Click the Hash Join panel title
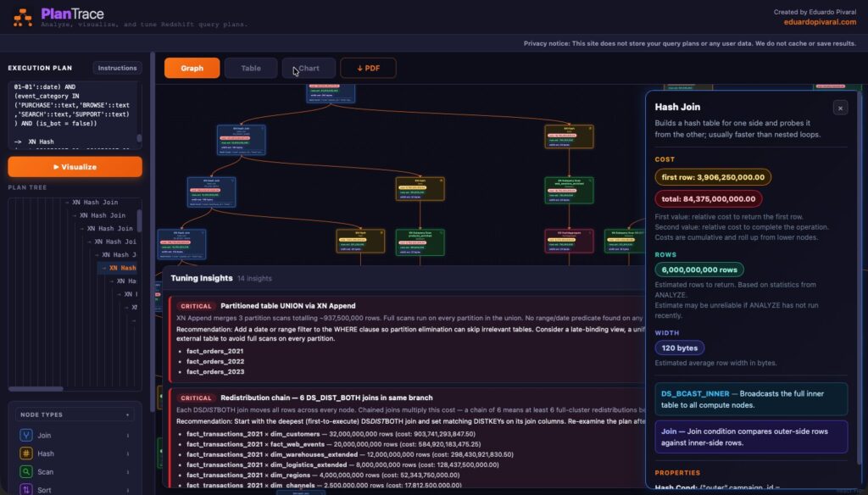 (x=677, y=107)
